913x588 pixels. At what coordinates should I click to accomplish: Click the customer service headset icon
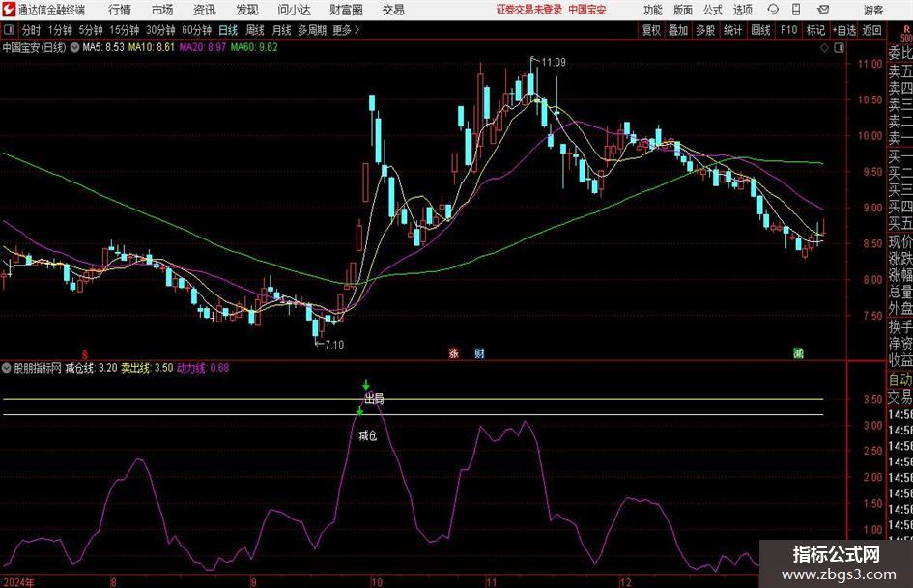click(773, 10)
